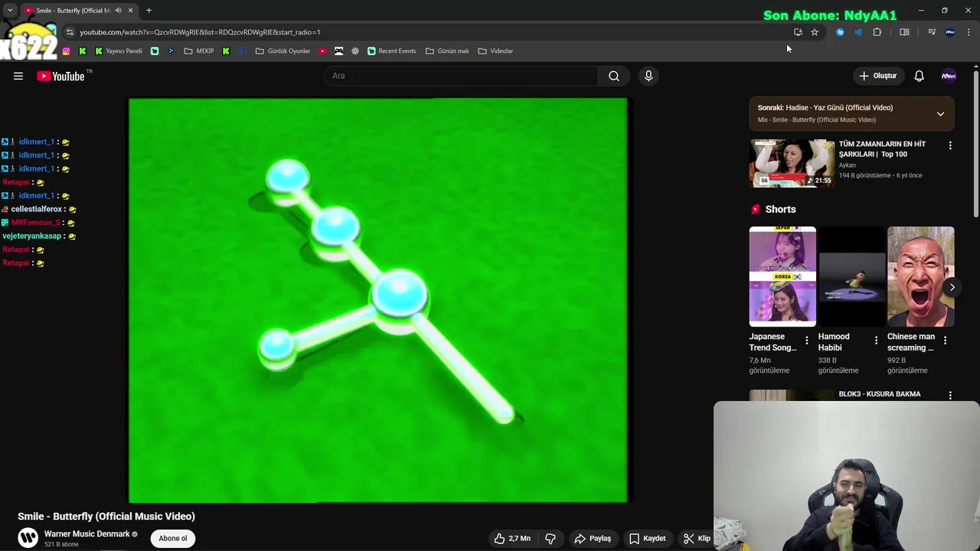Open options for the Chinese man screaming short
This screenshot has height=551, width=980.
tap(945, 341)
